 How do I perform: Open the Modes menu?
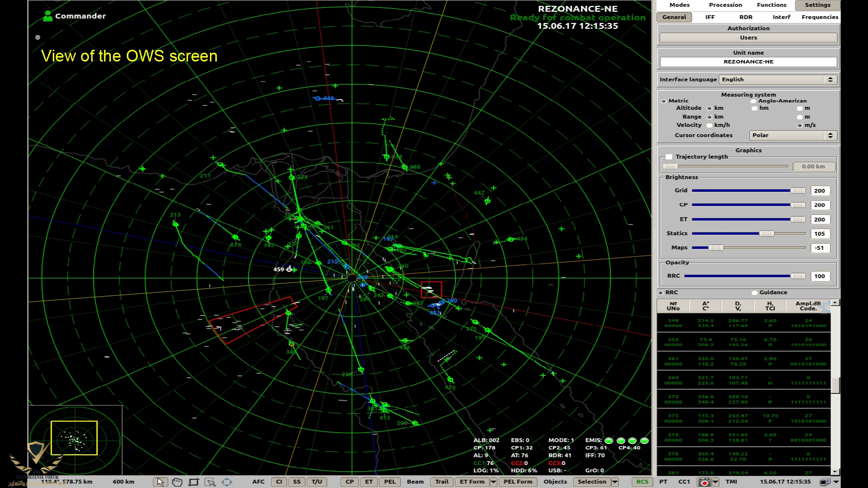pyautogui.click(x=680, y=5)
